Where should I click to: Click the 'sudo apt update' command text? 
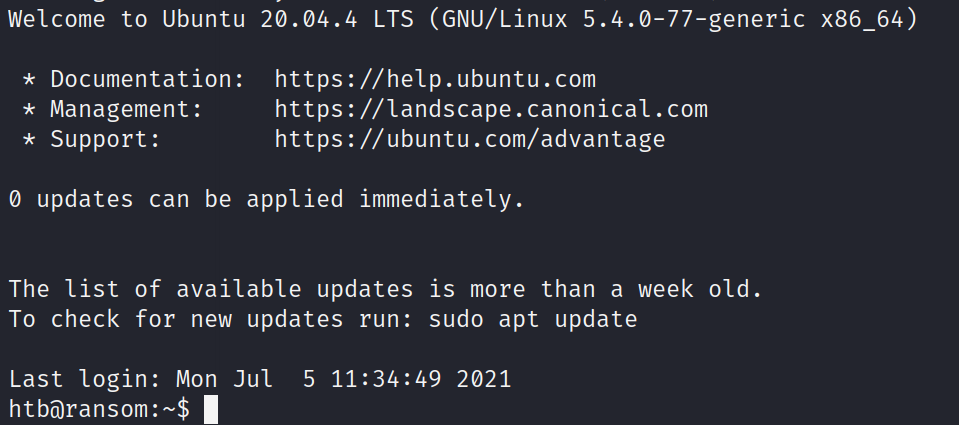click(x=533, y=319)
